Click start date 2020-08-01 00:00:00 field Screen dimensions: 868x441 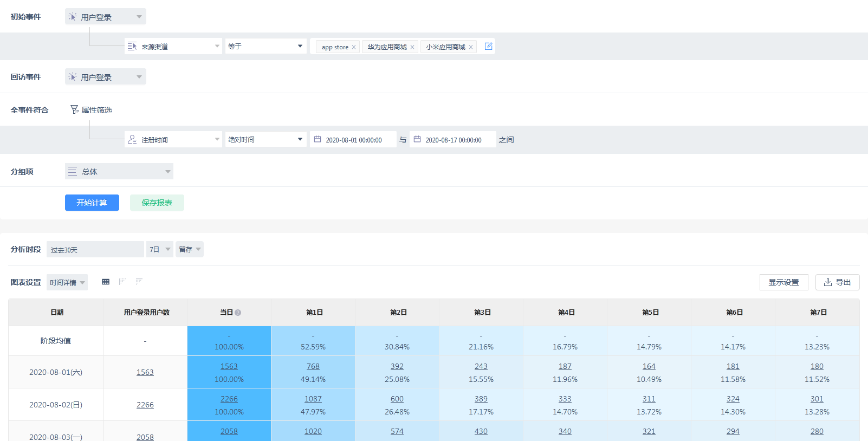coord(353,140)
